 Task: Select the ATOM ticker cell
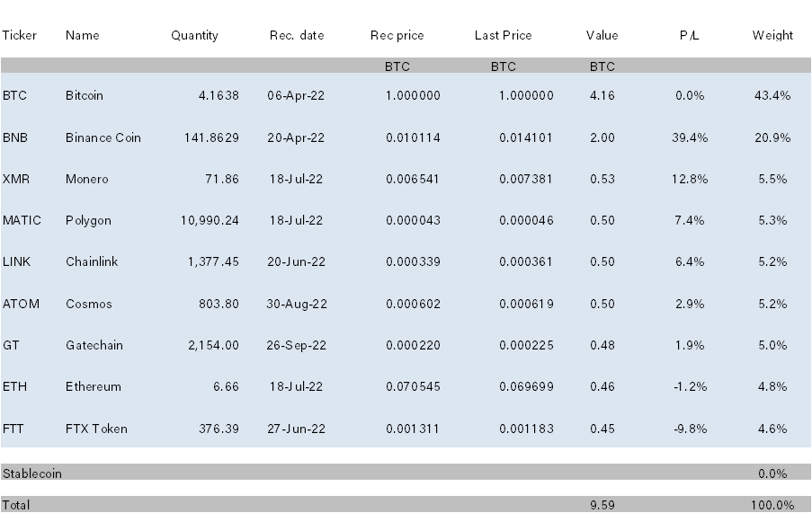[x=21, y=304]
